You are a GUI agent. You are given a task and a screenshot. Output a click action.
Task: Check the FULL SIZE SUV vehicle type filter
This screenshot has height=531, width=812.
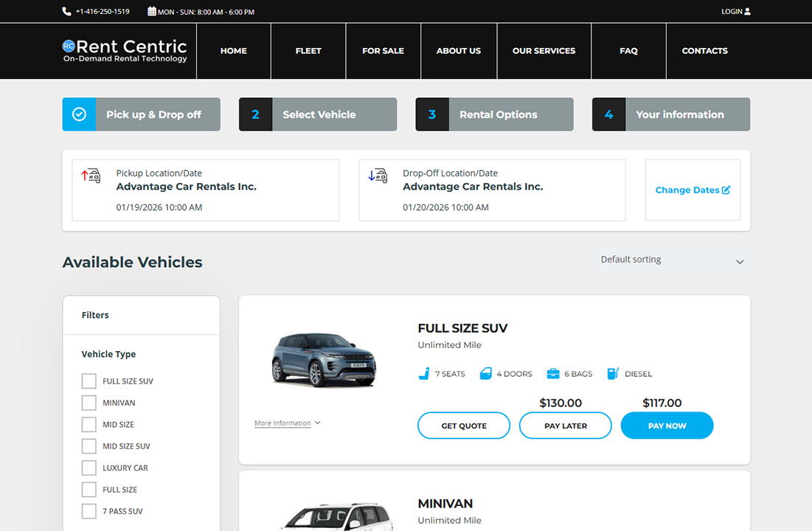[x=89, y=381]
